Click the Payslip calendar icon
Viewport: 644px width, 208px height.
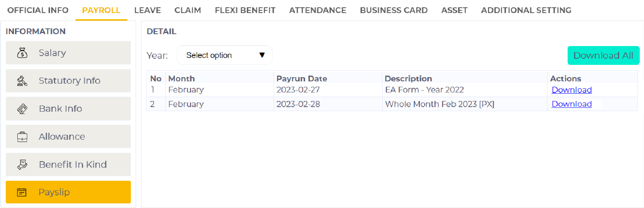[22, 192]
